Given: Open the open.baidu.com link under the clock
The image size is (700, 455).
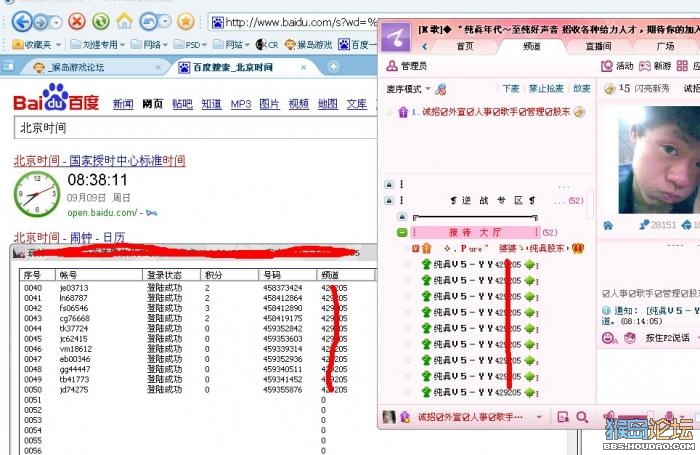Looking at the screenshot, I should [102, 213].
